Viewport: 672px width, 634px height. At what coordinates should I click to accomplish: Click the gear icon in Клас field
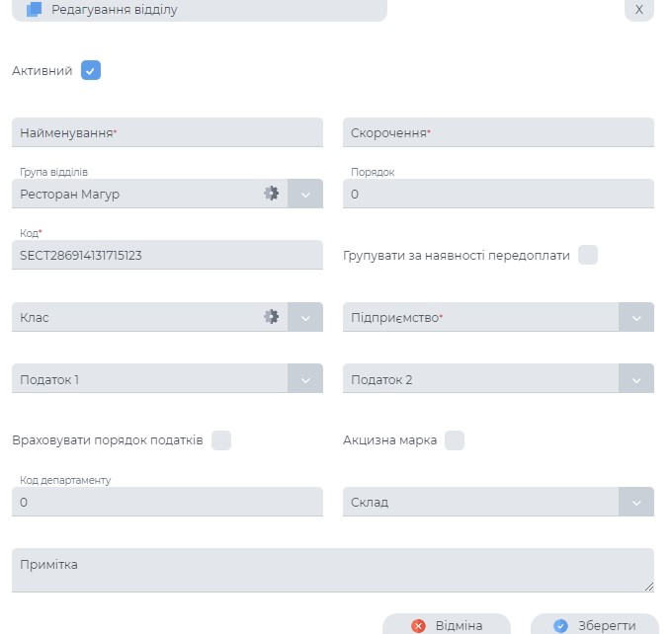pyautogui.click(x=271, y=317)
